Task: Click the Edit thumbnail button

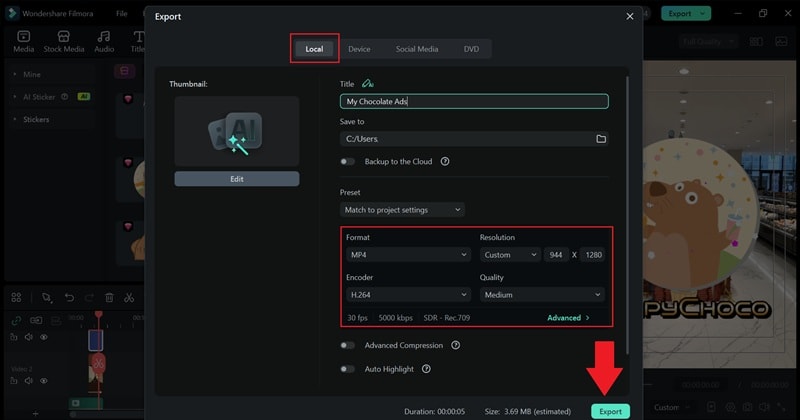Action: coord(237,179)
